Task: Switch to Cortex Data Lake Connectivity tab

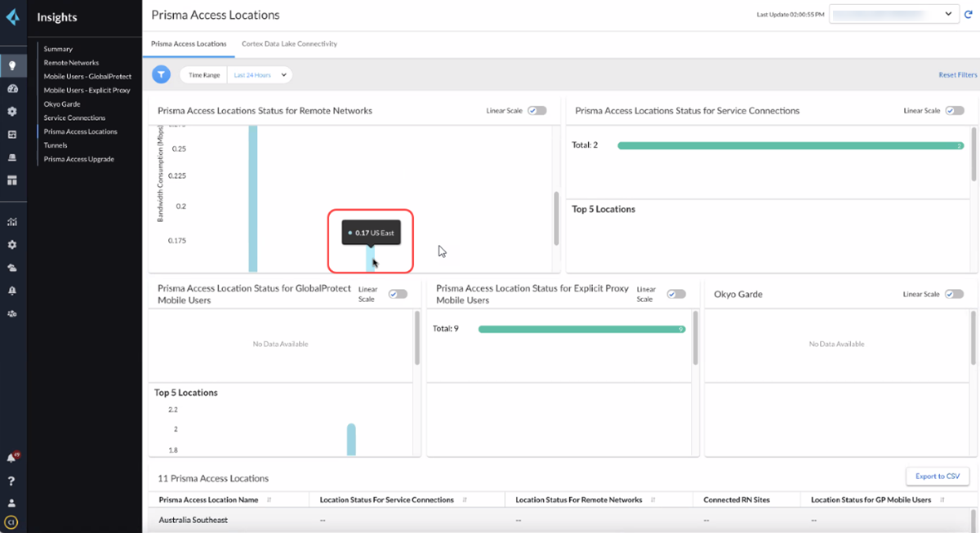Action: 289,44
